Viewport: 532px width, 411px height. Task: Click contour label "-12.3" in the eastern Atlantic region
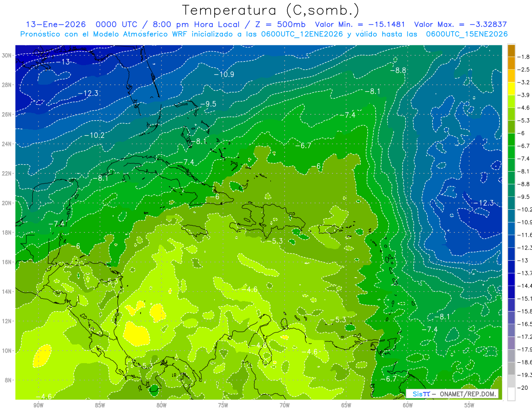pos(483,203)
